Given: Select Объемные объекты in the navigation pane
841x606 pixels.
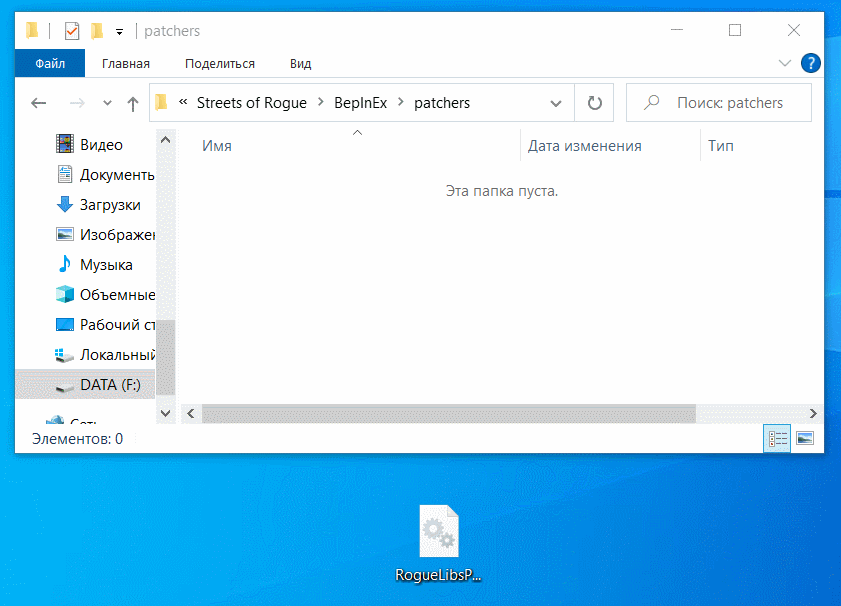Looking at the screenshot, I should click(105, 294).
